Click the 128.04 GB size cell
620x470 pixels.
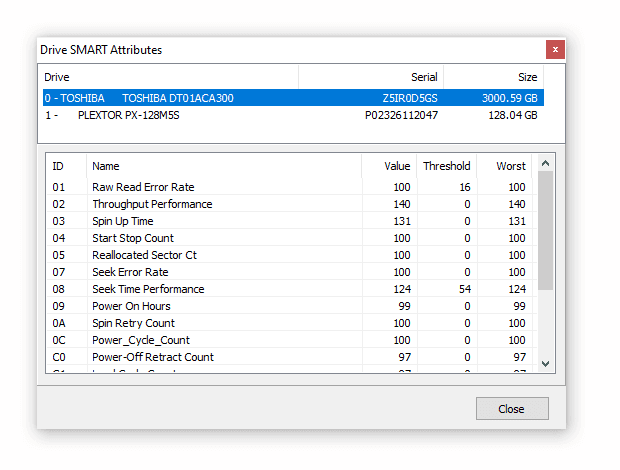pos(513,115)
